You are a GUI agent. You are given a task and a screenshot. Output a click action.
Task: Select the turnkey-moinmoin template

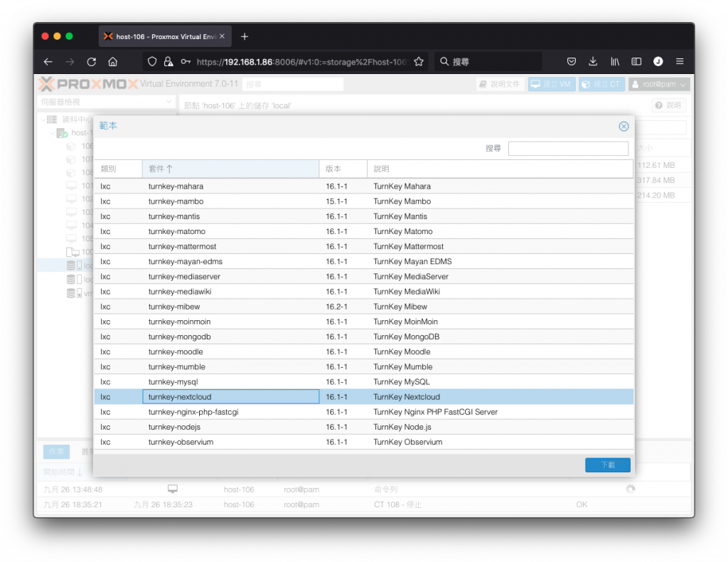pos(364,322)
